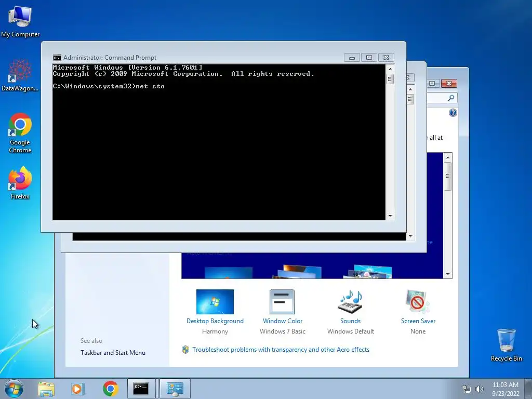The height and width of the screenshot is (399, 532).
Task: Click the 'Harmony' text under Desktop Background
Action: [215, 331]
